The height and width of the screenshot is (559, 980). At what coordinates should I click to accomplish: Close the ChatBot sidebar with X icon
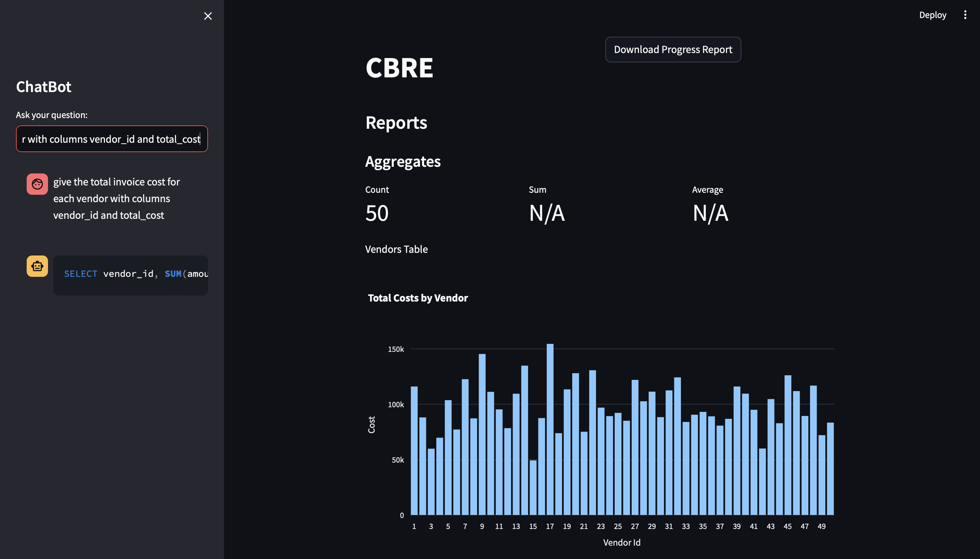(x=208, y=16)
